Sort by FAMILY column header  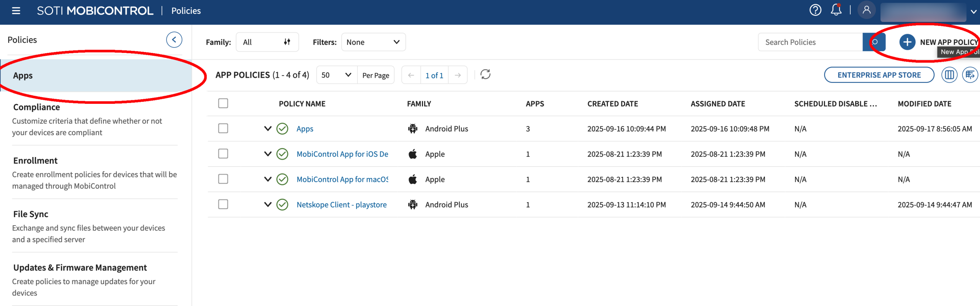click(x=419, y=104)
